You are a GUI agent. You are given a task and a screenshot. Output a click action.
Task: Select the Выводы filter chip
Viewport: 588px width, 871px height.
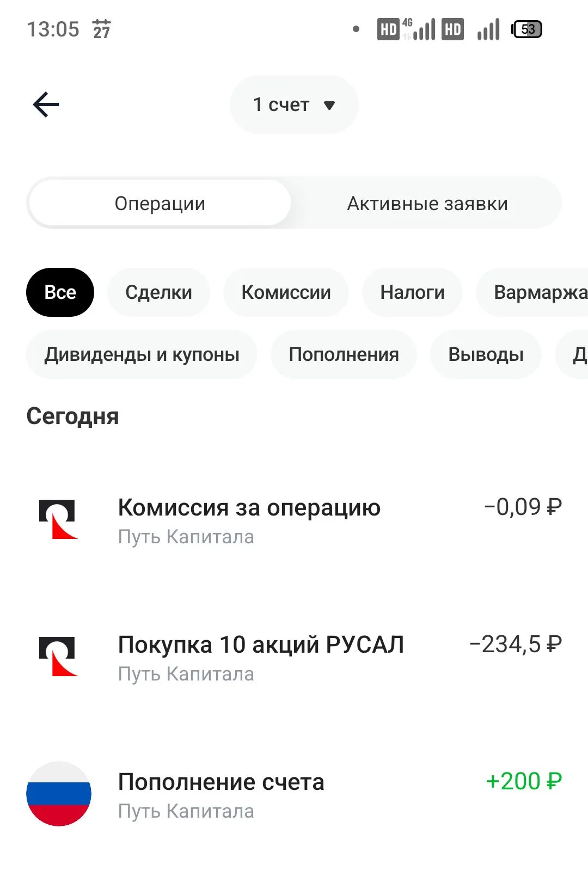click(486, 354)
